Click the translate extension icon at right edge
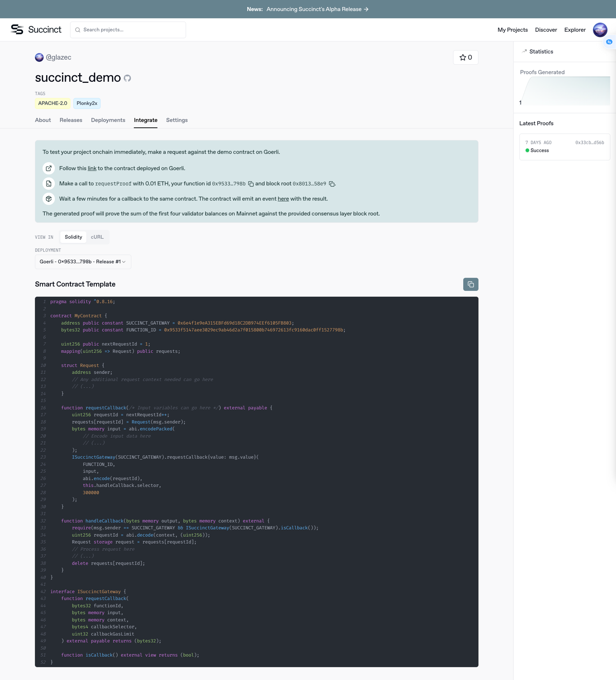The width and height of the screenshot is (616, 680). (609, 42)
